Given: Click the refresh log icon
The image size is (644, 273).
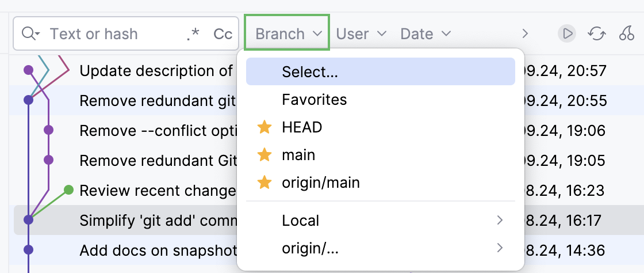Looking at the screenshot, I should [596, 34].
